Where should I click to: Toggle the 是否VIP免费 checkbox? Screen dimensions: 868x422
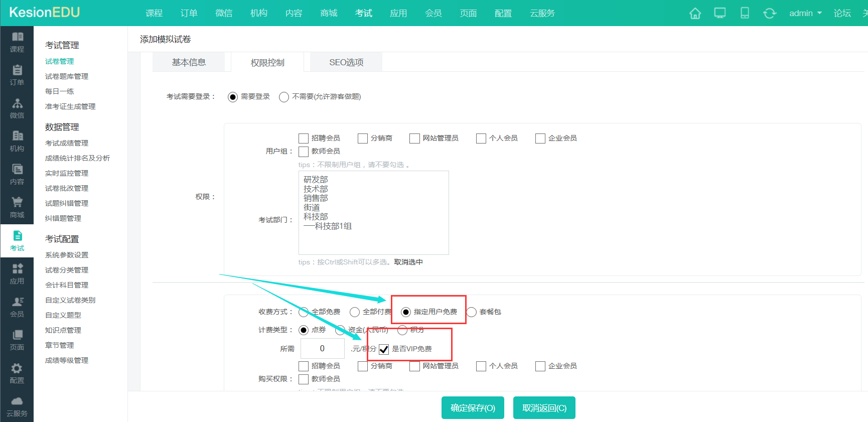point(384,349)
